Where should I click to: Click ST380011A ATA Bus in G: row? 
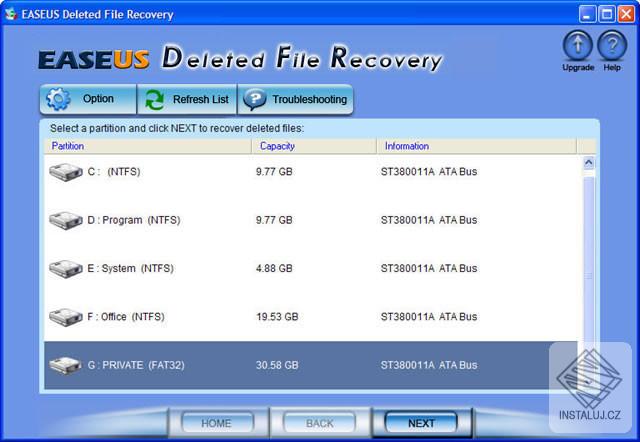tap(429, 365)
